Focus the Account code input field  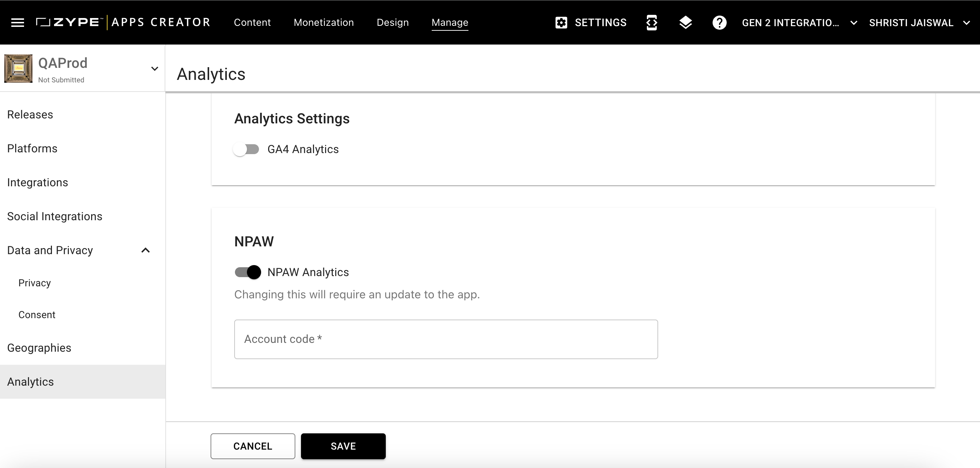445,339
